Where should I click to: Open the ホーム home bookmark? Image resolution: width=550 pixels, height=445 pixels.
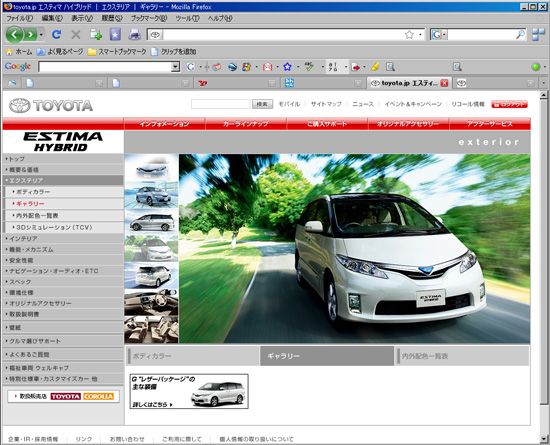(19, 52)
